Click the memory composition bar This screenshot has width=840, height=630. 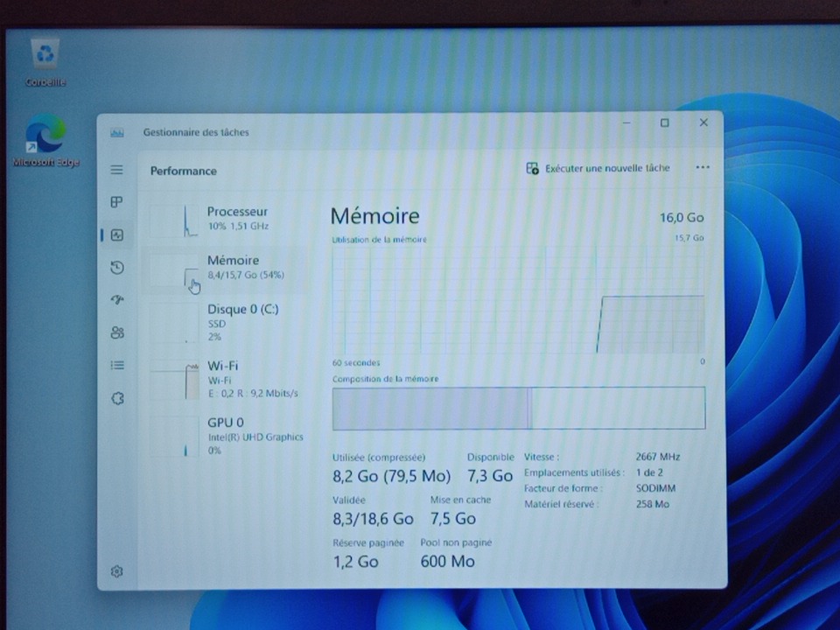click(519, 409)
